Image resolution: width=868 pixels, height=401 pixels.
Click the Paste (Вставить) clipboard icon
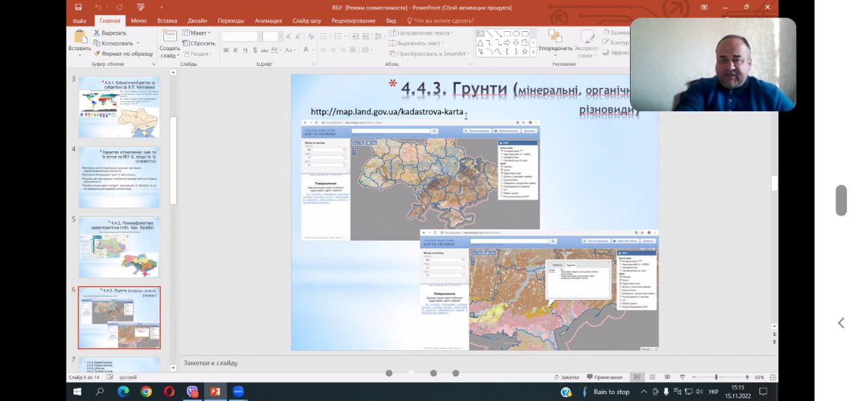coord(80,37)
